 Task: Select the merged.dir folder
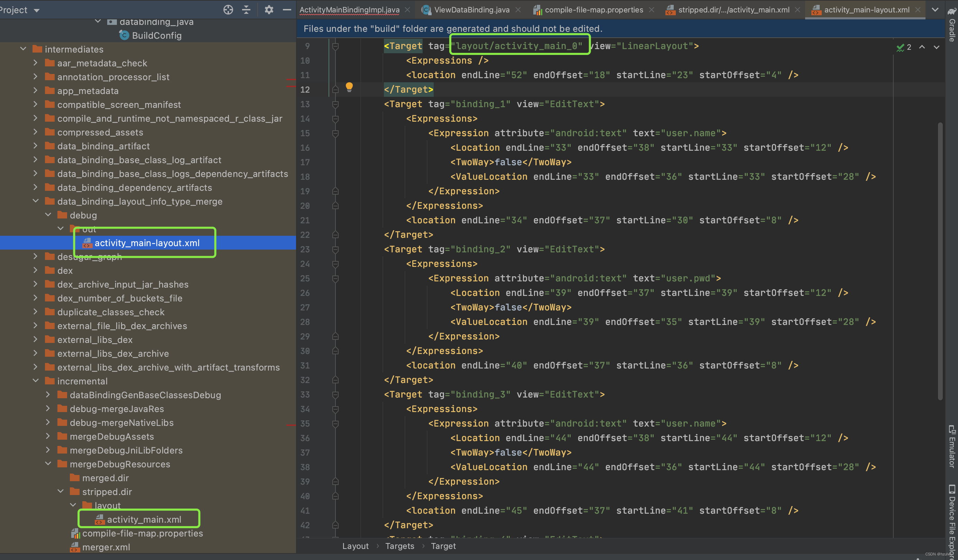pyautogui.click(x=105, y=478)
